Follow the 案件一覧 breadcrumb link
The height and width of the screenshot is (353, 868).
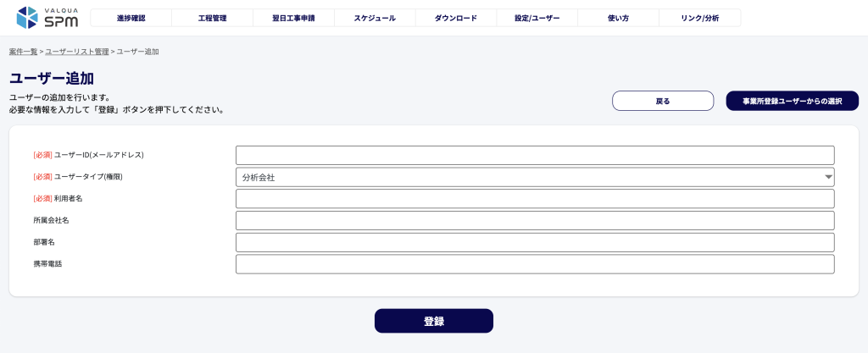point(23,52)
